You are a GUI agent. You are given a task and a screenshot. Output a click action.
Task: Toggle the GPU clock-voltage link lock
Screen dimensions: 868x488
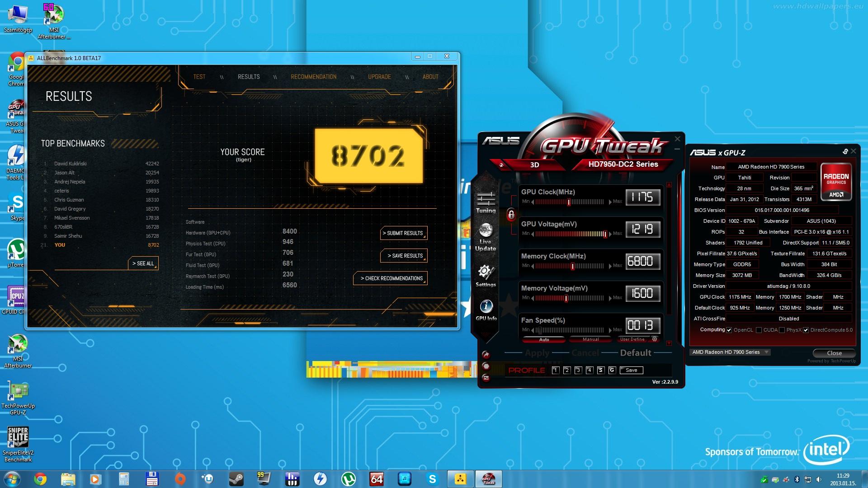[511, 215]
